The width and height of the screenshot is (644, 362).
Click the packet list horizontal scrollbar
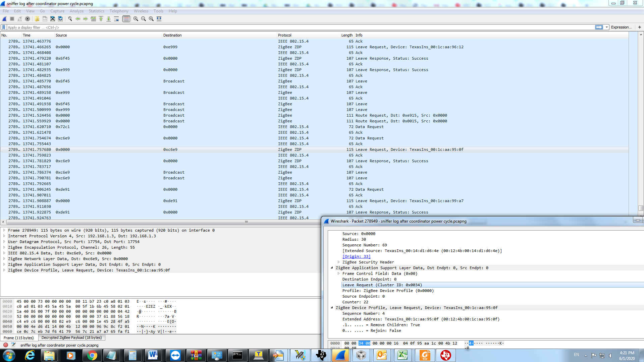click(247, 222)
